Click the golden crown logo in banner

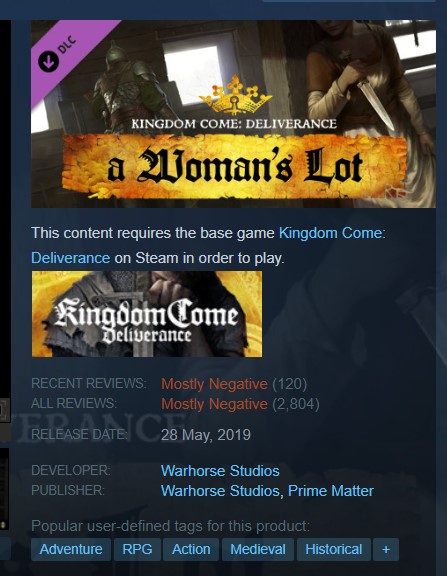tap(235, 95)
